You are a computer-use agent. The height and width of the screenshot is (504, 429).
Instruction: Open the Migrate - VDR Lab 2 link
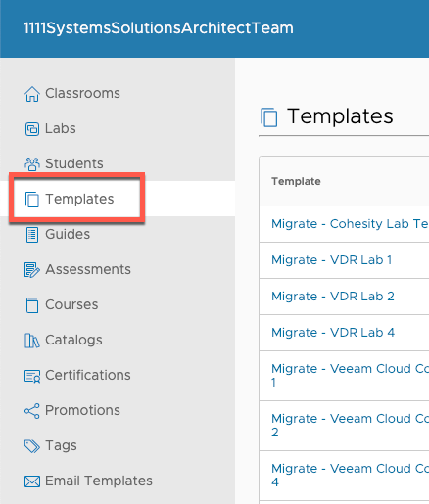(333, 297)
